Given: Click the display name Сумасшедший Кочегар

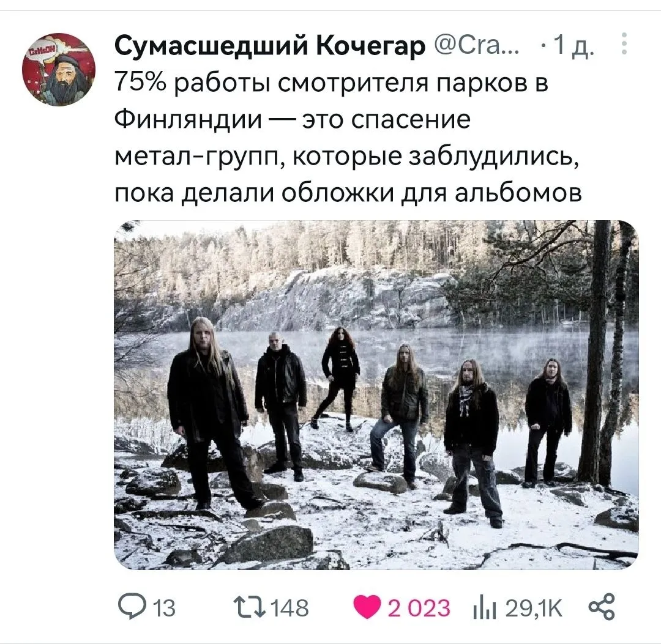Looking at the screenshot, I should [270, 46].
